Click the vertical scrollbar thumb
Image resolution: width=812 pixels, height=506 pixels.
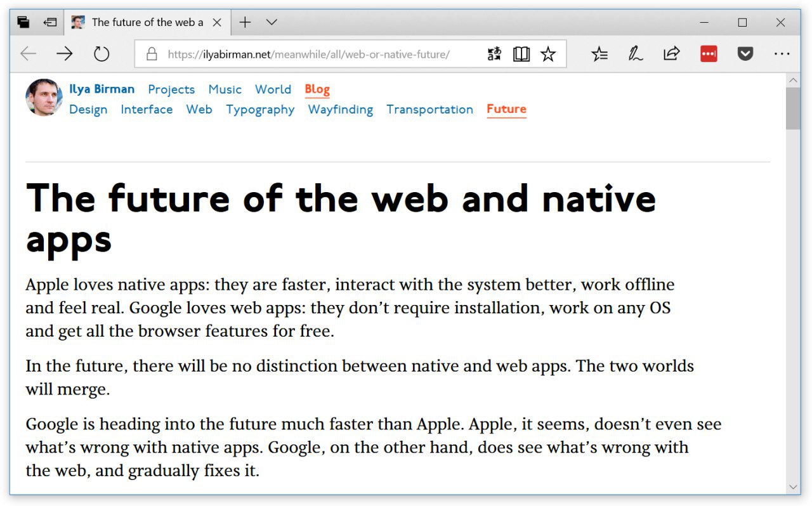click(x=793, y=108)
